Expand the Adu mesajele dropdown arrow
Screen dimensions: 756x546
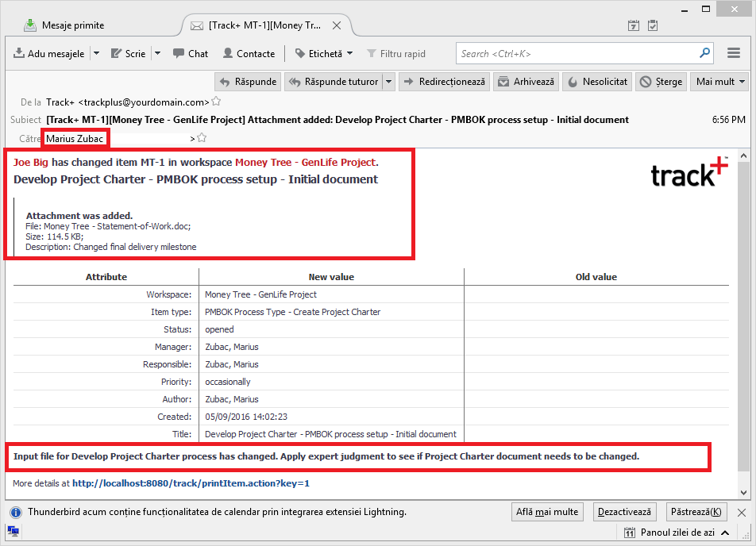coord(96,54)
